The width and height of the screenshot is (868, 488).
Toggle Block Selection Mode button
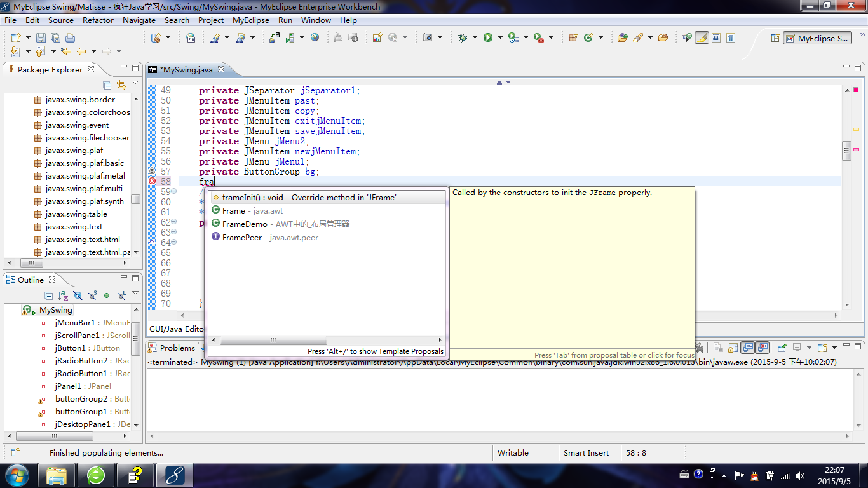point(716,37)
